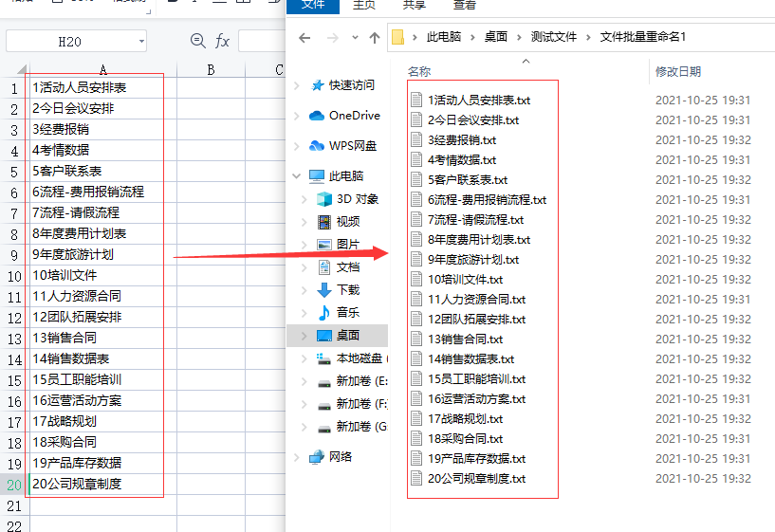This screenshot has width=775, height=532.
Task: Select file 6流程-费用报销流程.txt
Action: click(x=487, y=200)
